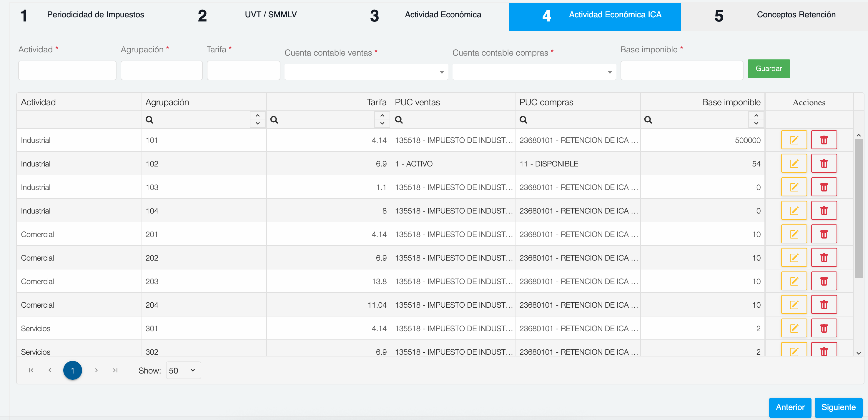The height and width of the screenshot is (420, 868).
Task: Increment the Tarifa filter spinner
Action: (x=382, y=116)
